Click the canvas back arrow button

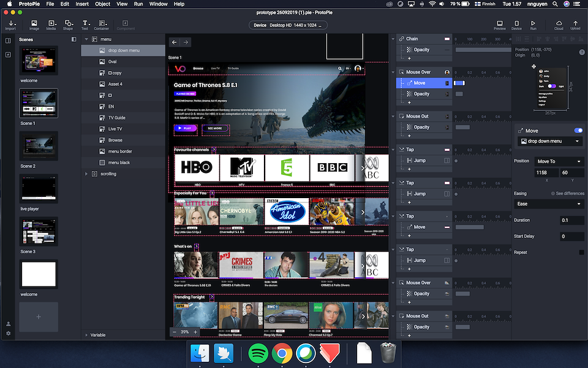click(x=175, y=42)
